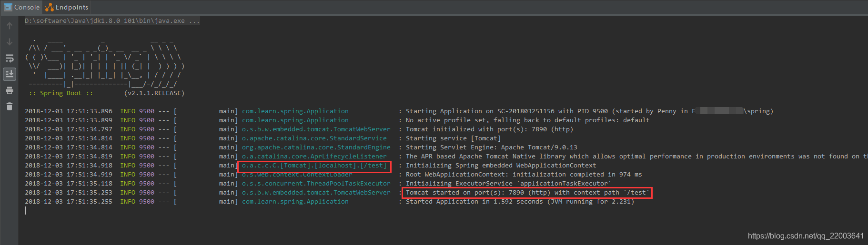
Task: Click 'TomcatWebServer' logger in the 17:51:34.797 row
Action: pos(316,129)
